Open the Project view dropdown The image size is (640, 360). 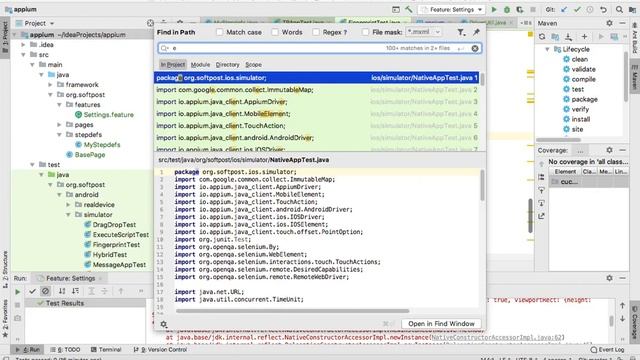[52, 23]
